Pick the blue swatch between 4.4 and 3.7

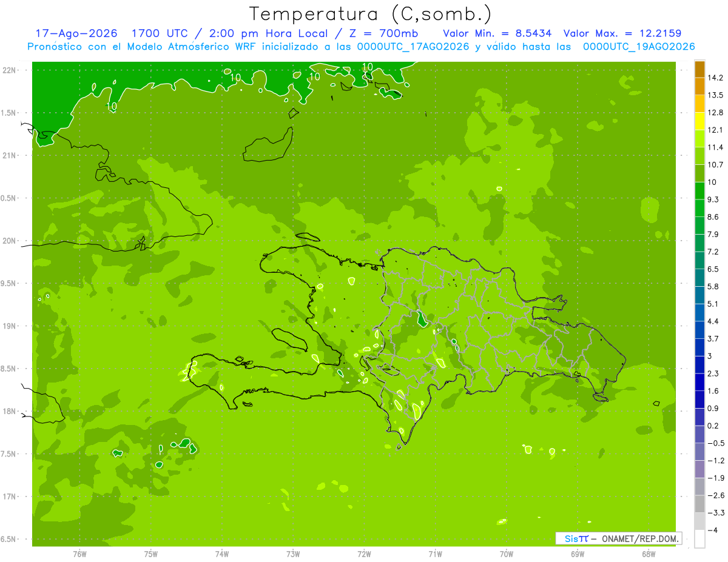point(699,330)
